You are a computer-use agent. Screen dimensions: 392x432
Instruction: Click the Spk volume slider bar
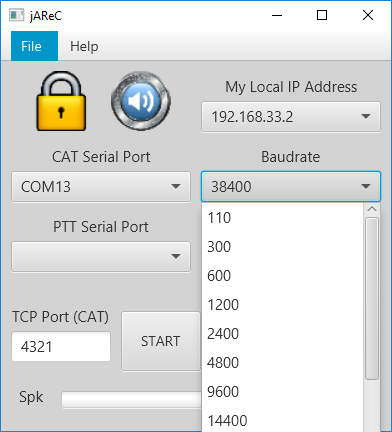(132, 400)
